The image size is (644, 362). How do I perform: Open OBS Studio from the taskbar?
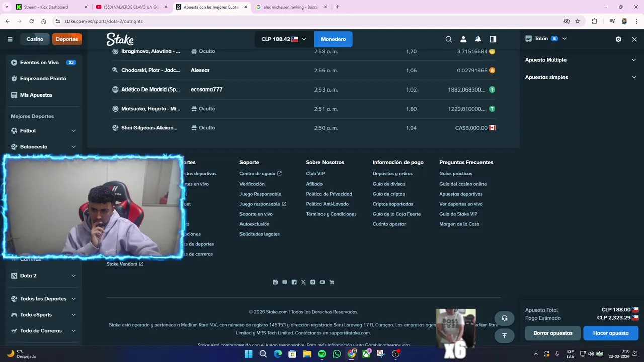(396, 354)
